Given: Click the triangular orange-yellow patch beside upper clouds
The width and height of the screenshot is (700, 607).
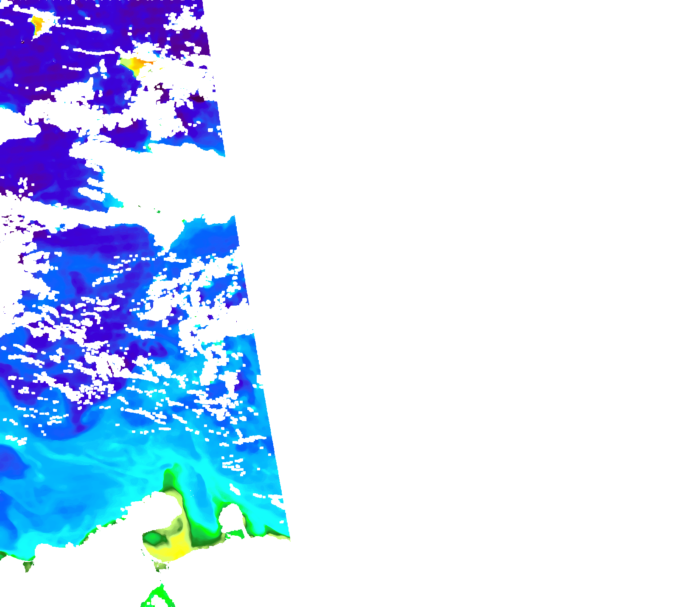Looking at the screenshot, I should [x=135, y=65].
